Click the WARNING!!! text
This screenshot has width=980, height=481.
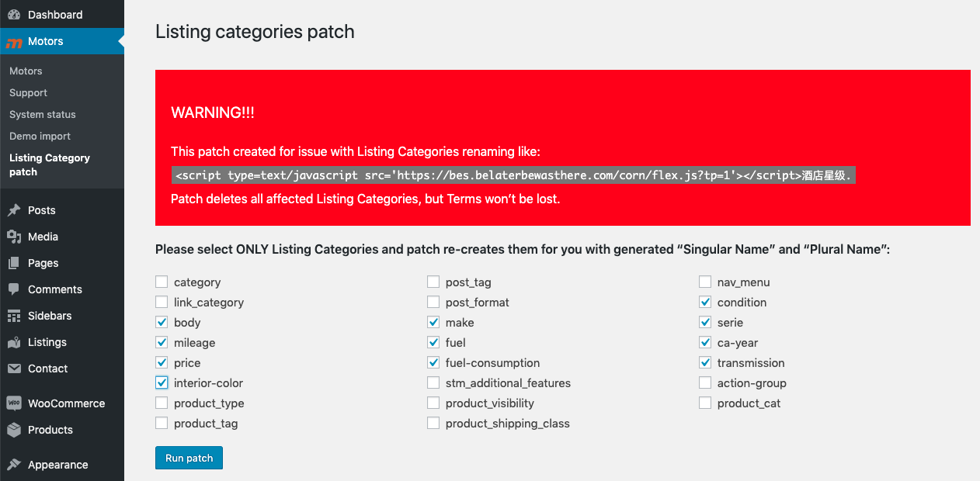(x=213, y=113)
